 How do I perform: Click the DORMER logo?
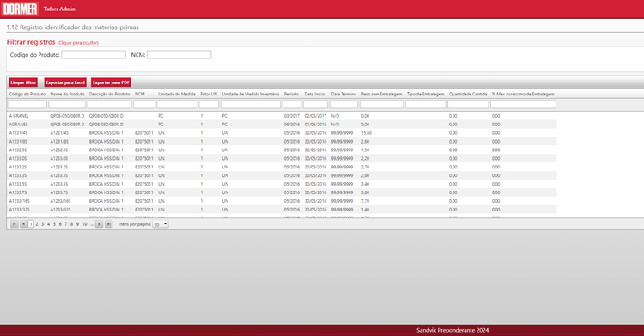pos(20,9)
